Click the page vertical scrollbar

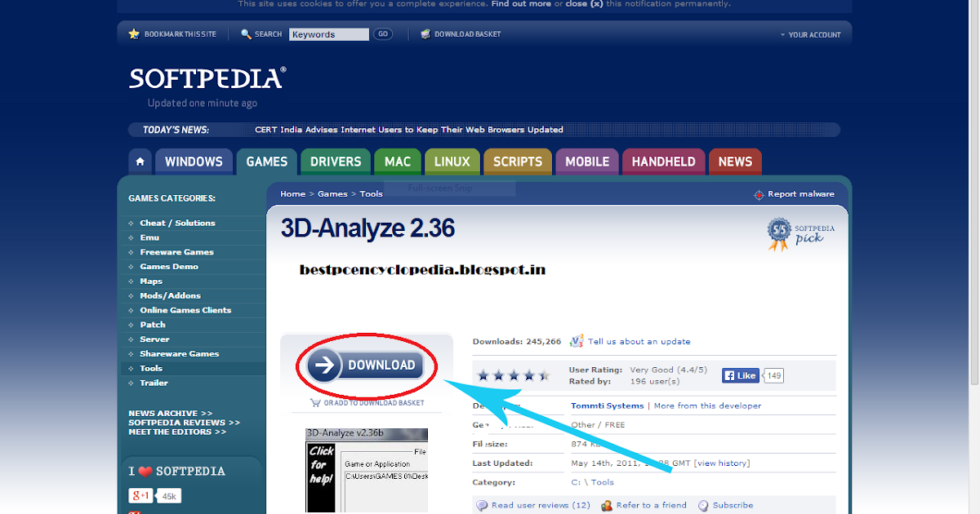point(973,193)
